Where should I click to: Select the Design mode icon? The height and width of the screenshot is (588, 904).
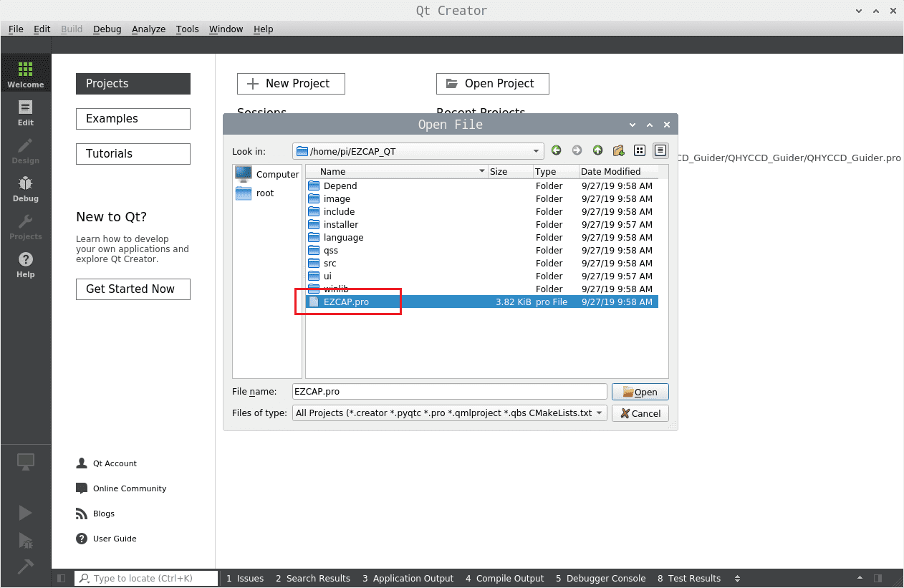[x=26, y=150]
